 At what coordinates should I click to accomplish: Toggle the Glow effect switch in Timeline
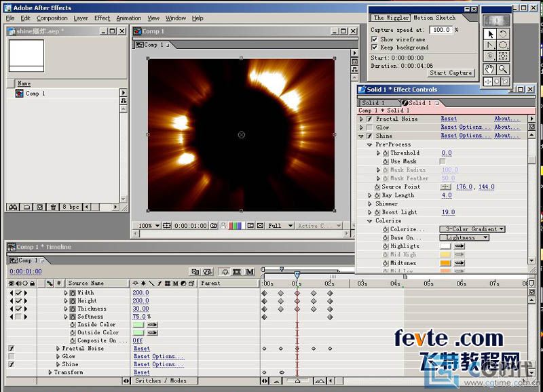[x=12, y=356]
